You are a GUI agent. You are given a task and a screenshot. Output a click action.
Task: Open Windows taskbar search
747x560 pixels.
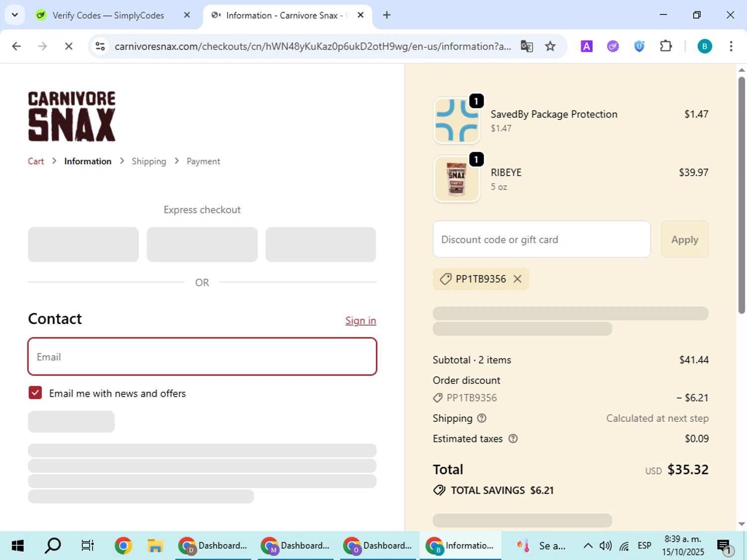53,546
